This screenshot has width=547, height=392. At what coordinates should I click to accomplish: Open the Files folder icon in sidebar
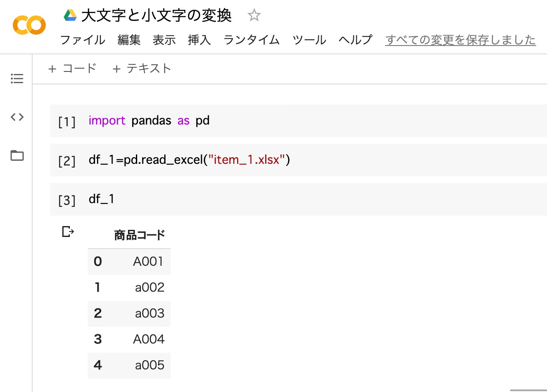click(17, 155)
